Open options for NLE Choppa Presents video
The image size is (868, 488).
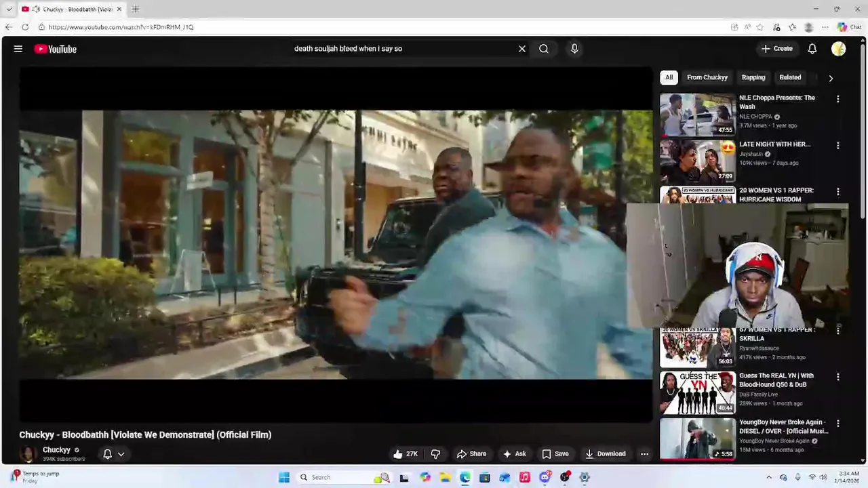pyautogui.click(x=838, y=99)
